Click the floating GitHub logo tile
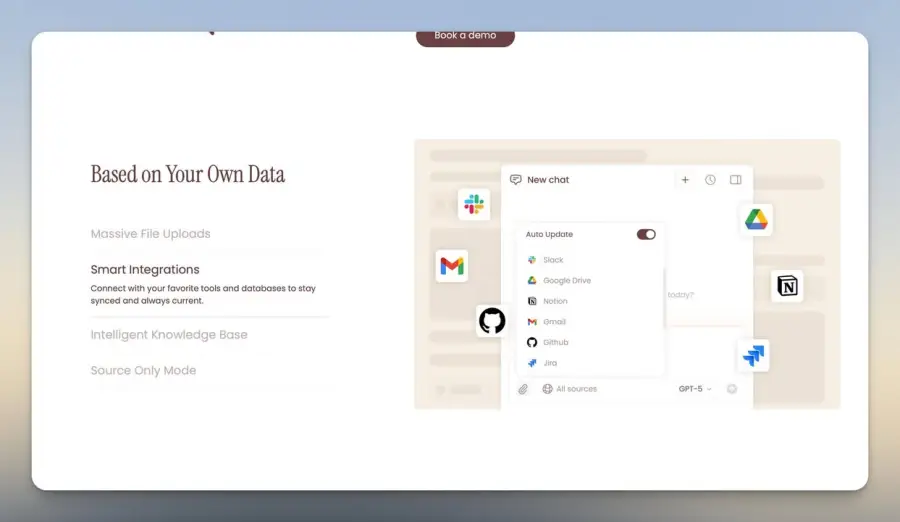Image resolution: width=900 pixels, height=522 pixels. coord(492,320)
